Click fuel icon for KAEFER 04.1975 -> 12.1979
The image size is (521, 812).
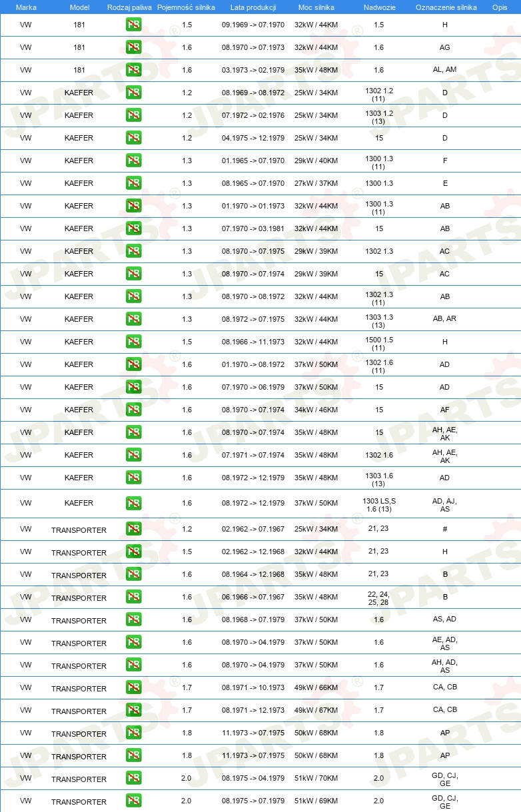(133, 139)
